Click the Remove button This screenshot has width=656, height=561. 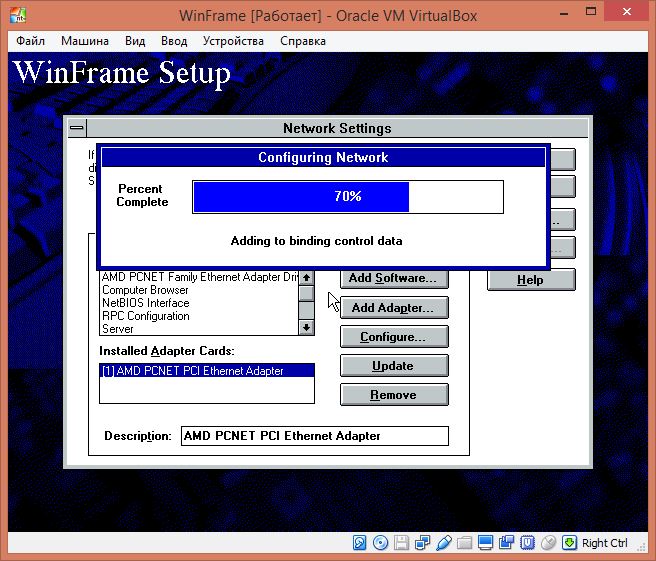coord(394,394)
